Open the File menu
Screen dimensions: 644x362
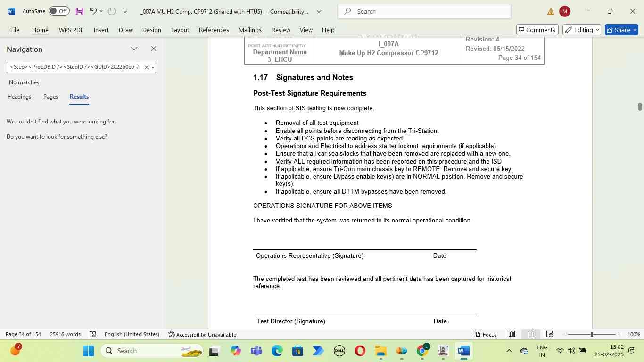[15, 30]
